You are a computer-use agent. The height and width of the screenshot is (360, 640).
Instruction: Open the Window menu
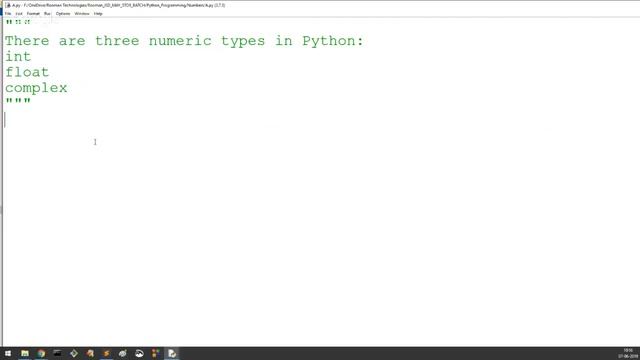[x=82, y=13]
